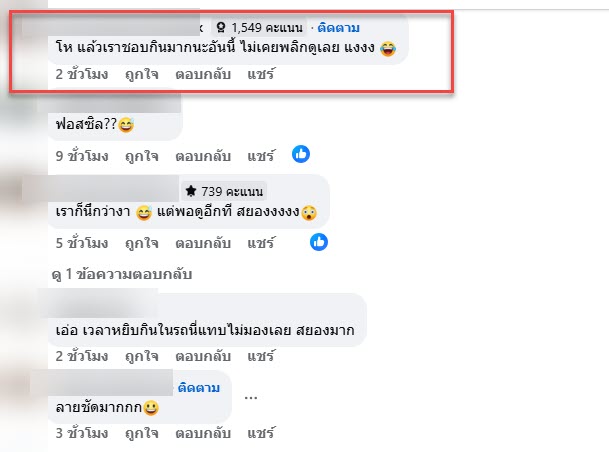Click the blue like reaction under ฟอสซิล comment
The image size is (609, 452).
point(301,154)
